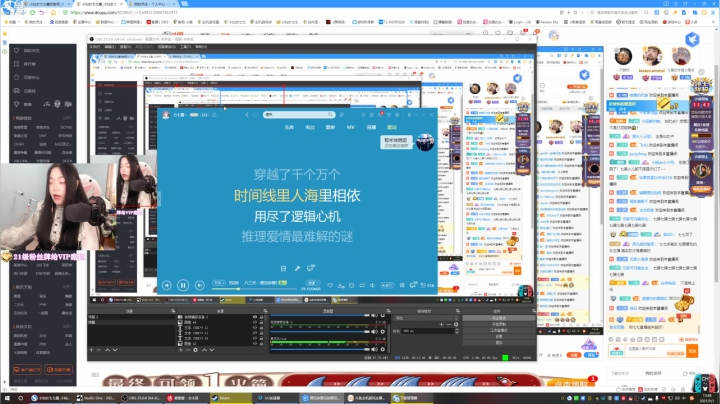Click the lyrics layout icon below lyrics
This screenshot has height=404, width=720.
click(283, 268)
